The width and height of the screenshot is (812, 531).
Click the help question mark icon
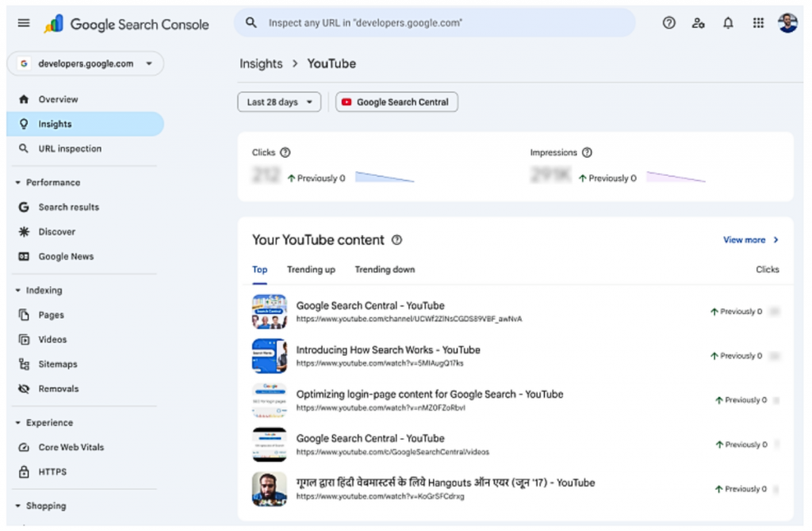pyautogui.click(x=668, y=23)
